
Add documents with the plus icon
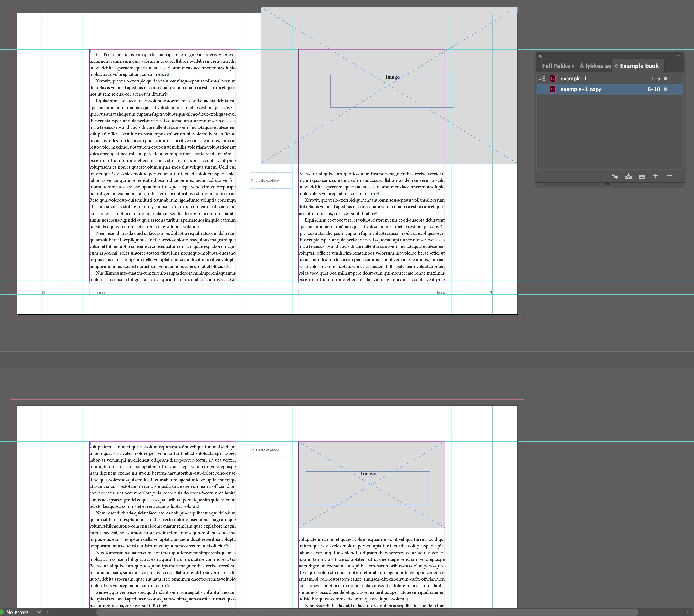(x=656, y=176)
